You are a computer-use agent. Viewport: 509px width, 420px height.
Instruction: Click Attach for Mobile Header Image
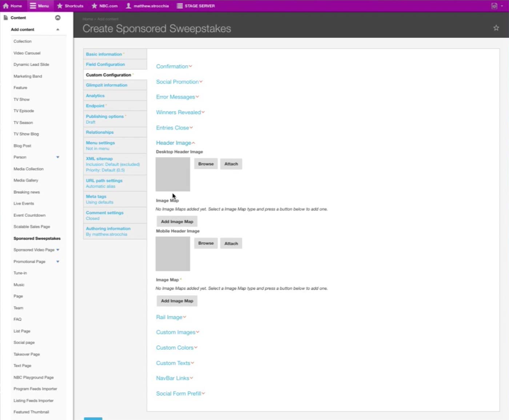[x=231, y=243]
